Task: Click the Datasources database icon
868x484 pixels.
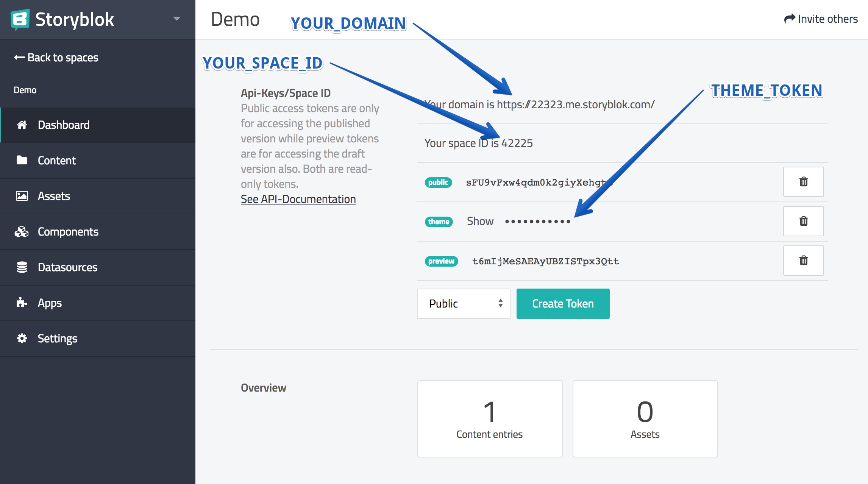Action: coord(22,267)
